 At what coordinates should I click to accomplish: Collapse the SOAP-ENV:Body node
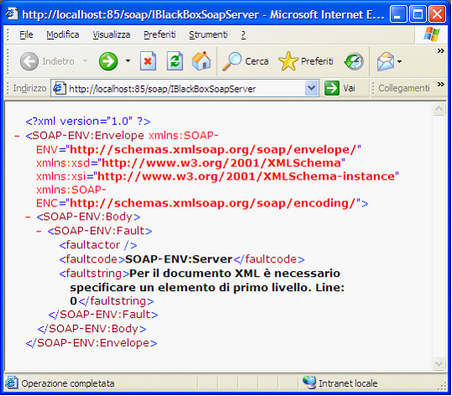(28, 217)
